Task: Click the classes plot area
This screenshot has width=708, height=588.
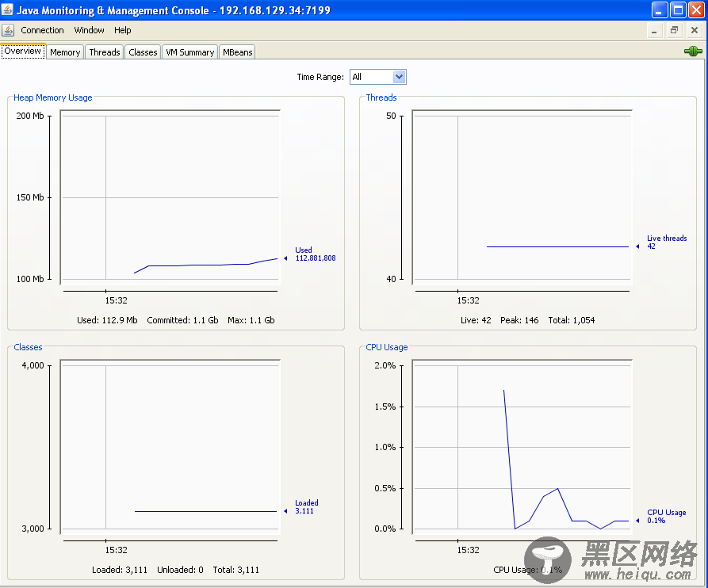Action: point(170,447)
